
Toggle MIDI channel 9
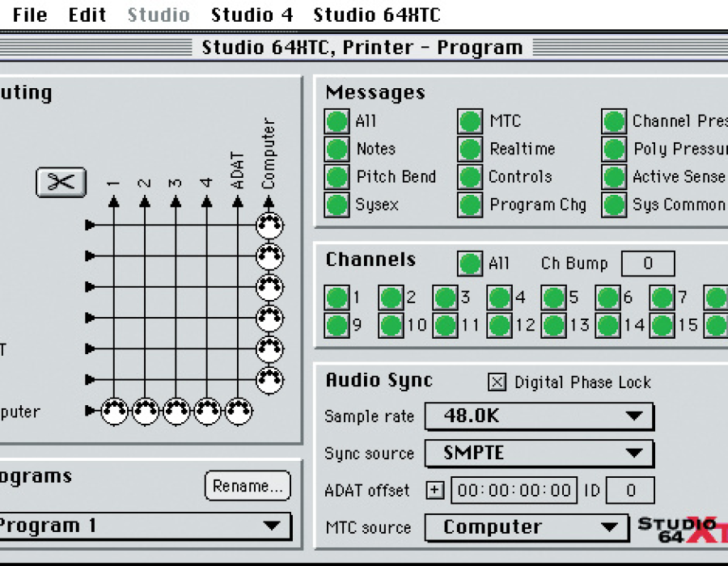336,326
